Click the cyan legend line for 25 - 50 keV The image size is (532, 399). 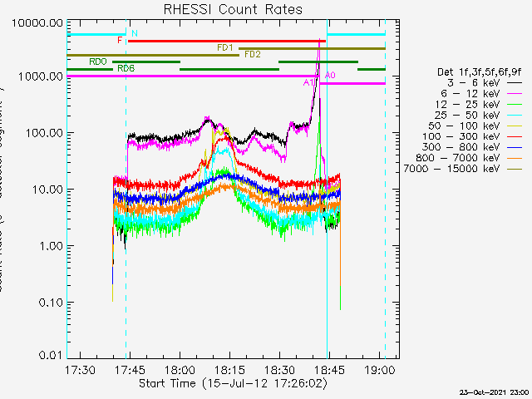(515, 115)
